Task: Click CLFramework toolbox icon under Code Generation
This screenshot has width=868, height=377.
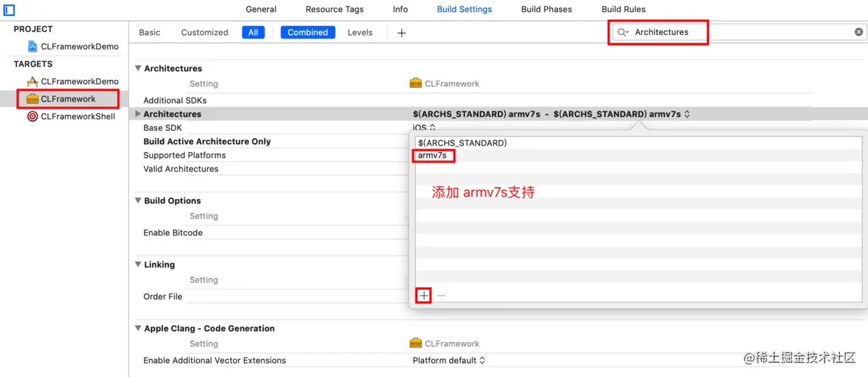Action: [416, 343]
